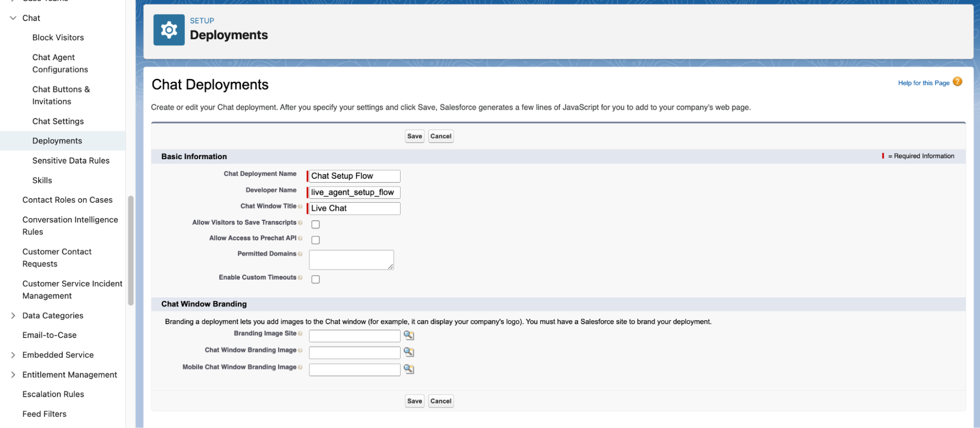Click the top Save button
This screenshot has height=428, width=980.
pyautogui.click(x=414, y=136)
